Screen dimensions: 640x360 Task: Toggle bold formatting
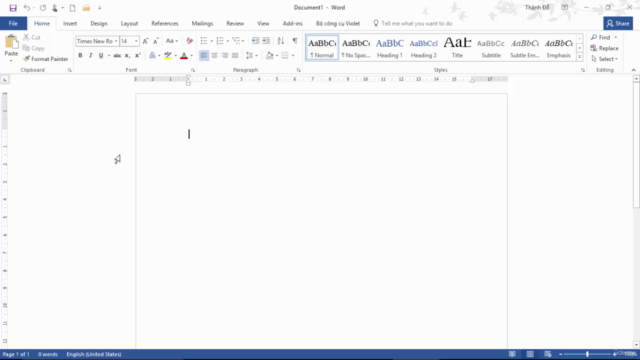(80, 56)
